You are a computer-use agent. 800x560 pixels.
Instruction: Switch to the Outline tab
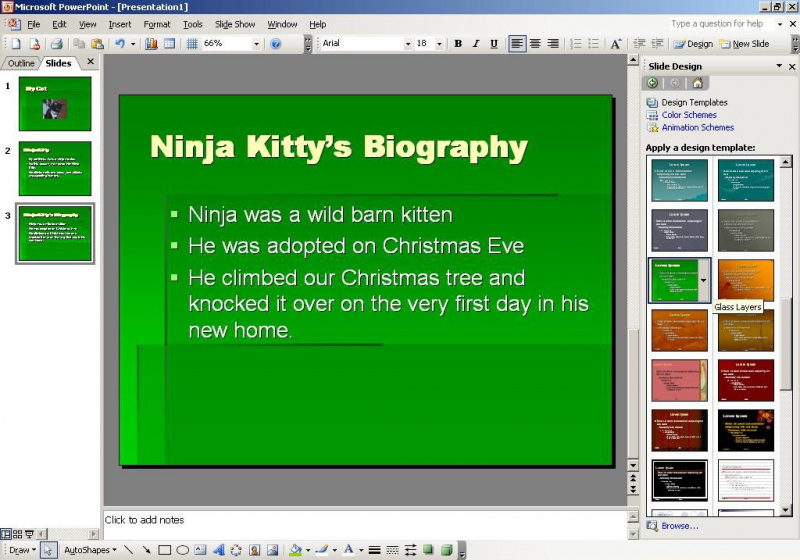pyautogui.click(x=21, y=63)
